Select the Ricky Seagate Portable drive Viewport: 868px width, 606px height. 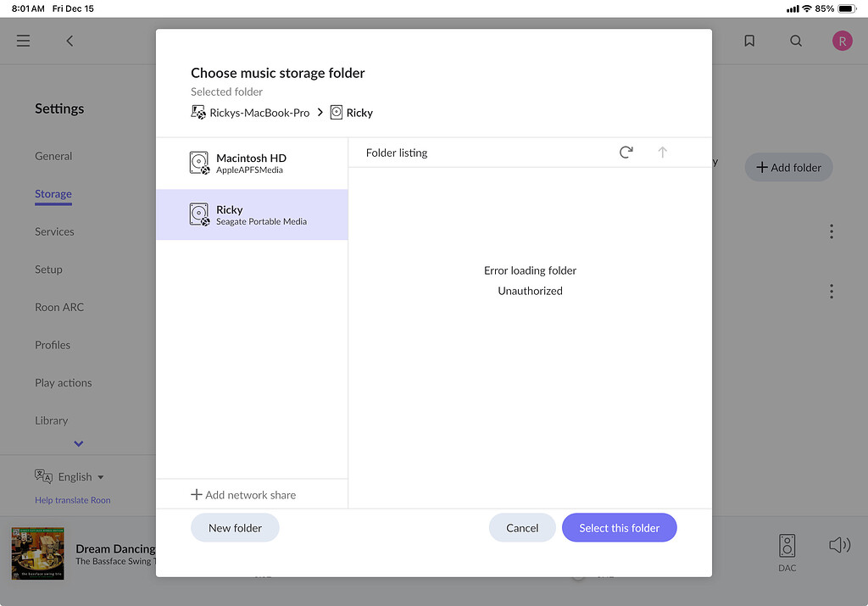[x=252, y=215]
